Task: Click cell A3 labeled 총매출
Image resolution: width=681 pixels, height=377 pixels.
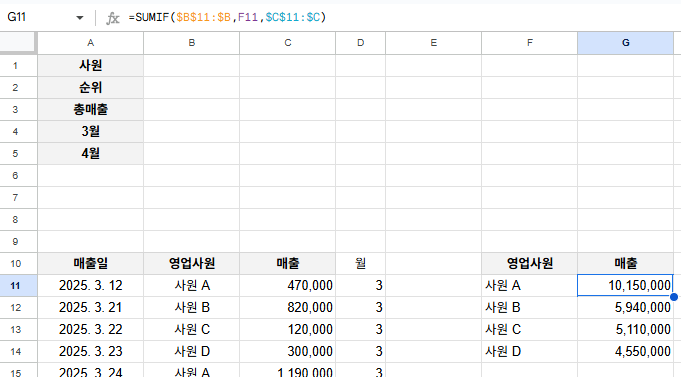Action: (x=90, y=109)
